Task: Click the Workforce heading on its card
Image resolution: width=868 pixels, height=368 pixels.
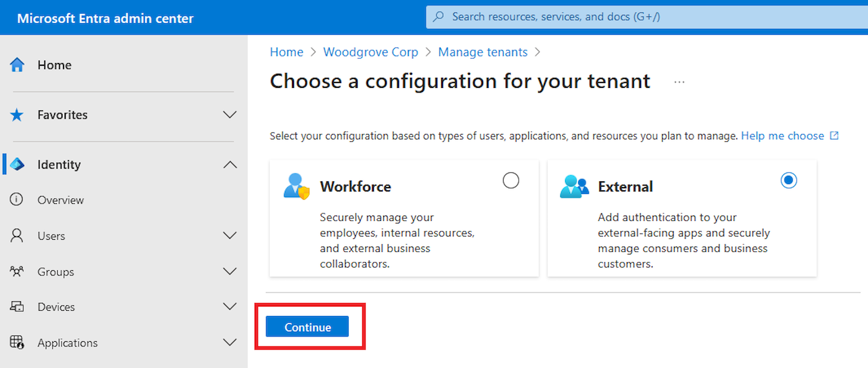Action: coord(355,187)
